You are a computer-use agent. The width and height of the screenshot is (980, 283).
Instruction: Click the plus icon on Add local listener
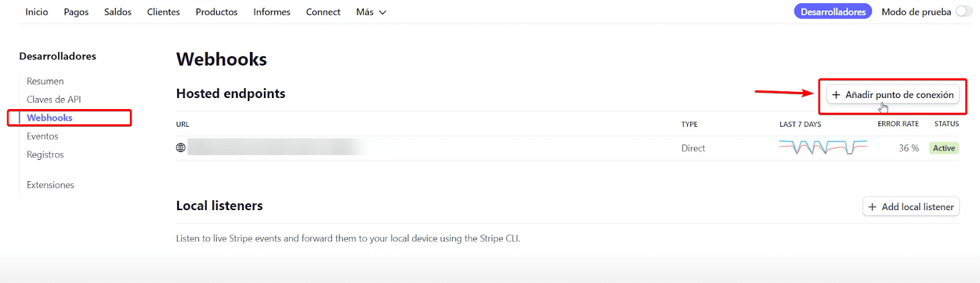tap(872, 207)
